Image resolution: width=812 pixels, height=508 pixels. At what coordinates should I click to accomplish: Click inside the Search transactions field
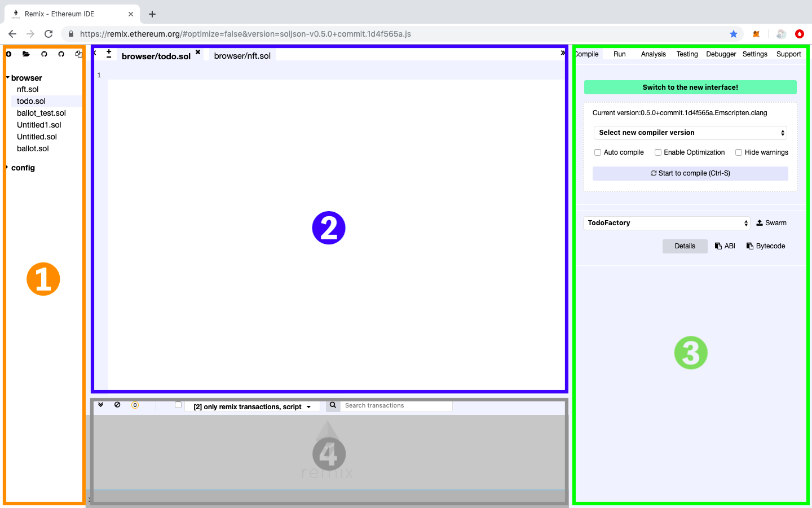pyautogui.click(x=395, y=405)
